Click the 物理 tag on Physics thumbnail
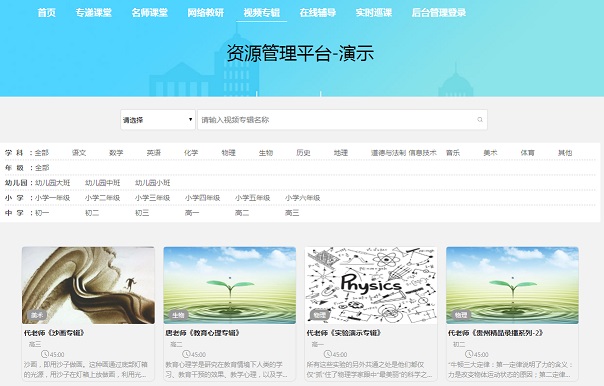This screenshot has height=386, width=604. click(x=319, y=315)
